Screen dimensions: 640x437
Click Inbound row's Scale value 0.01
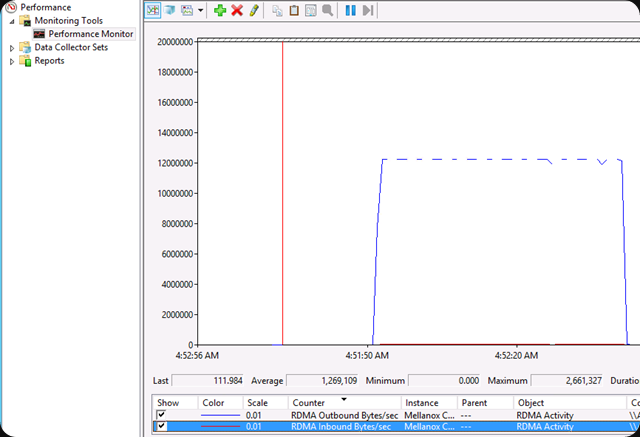[x=253, y=426]
